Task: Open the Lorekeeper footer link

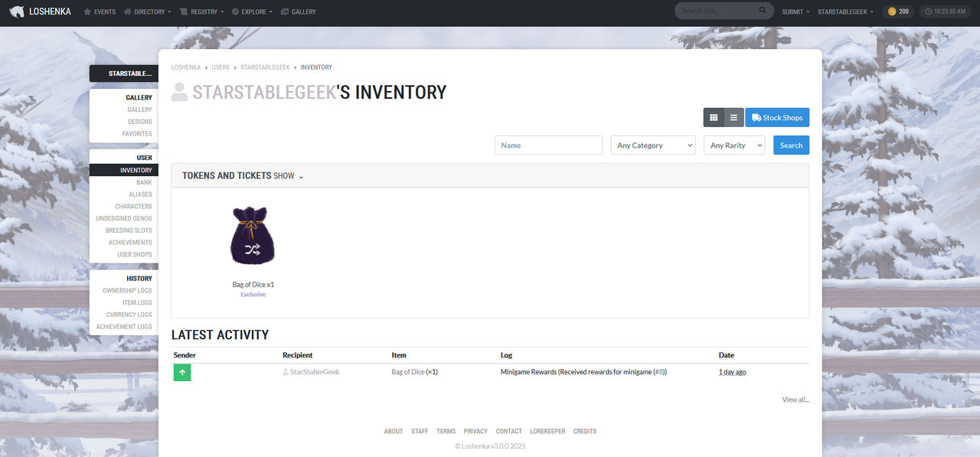Action: (547, 432)
